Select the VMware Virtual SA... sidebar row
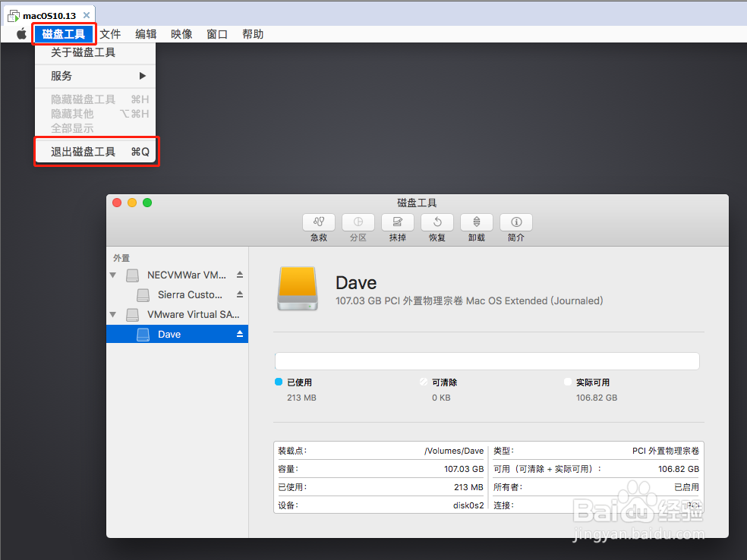This screenshot has height=560, width=747. 177,314
